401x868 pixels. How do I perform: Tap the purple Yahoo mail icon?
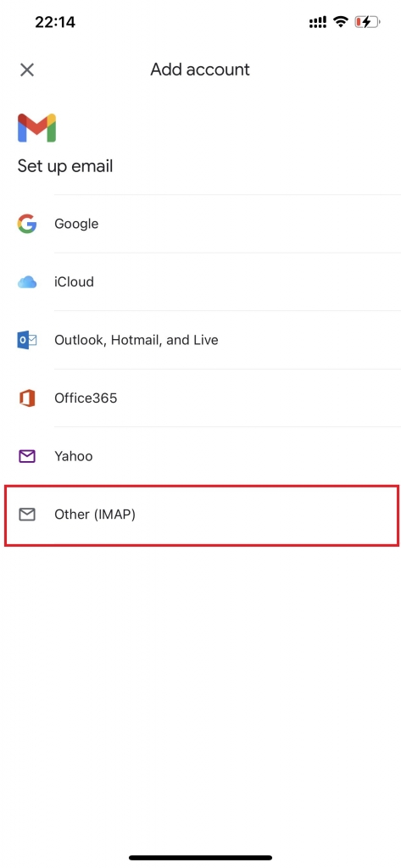(26, 457)
